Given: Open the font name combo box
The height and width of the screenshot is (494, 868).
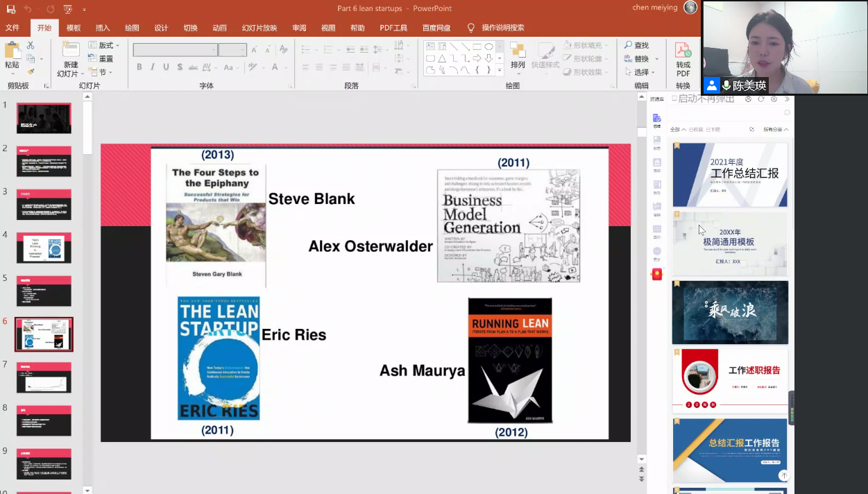Looking at the screenshot, I should point(175,50).
